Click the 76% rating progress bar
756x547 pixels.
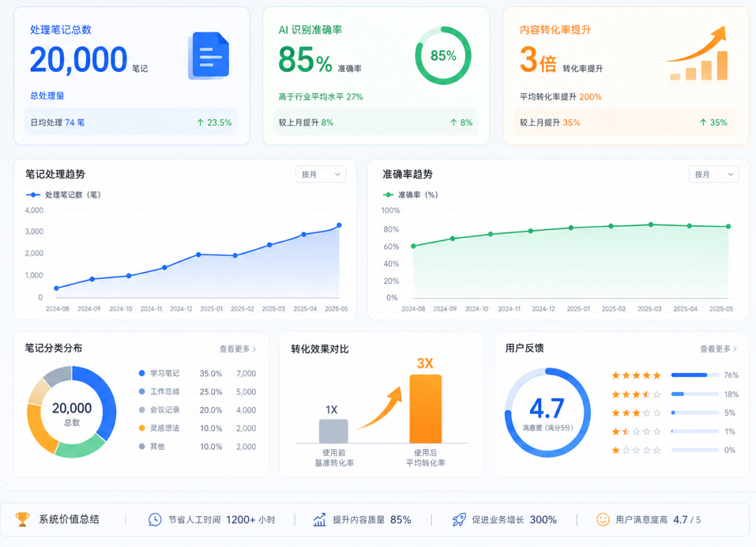tap(695, 375)
